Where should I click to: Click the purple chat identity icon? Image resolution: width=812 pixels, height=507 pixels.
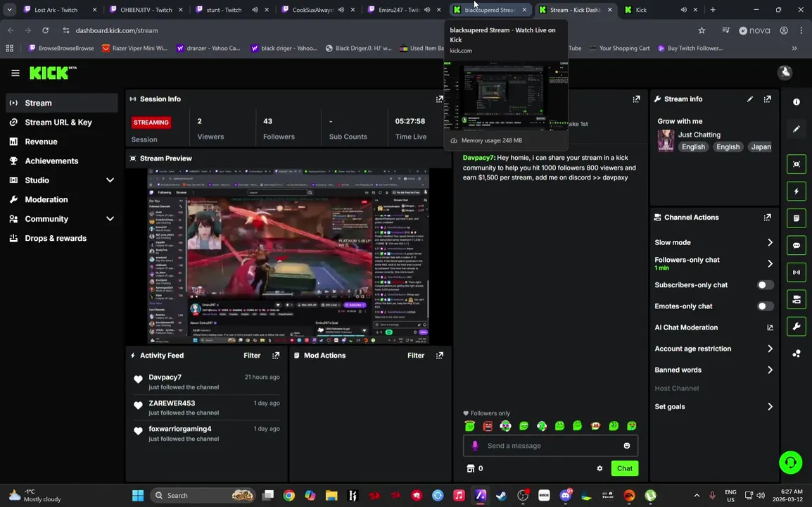click(475, 446)
